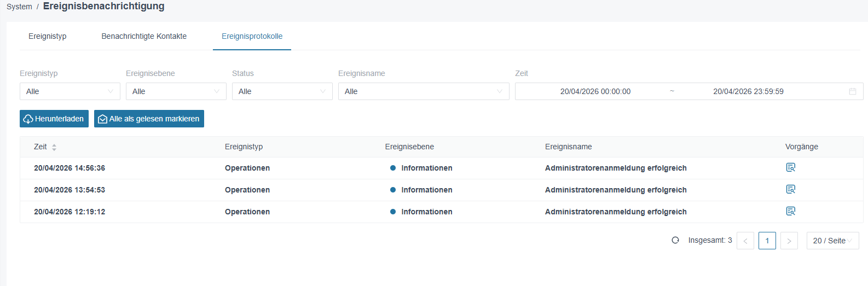Select the Ereignisprotokolle tab

pos(252,36)
